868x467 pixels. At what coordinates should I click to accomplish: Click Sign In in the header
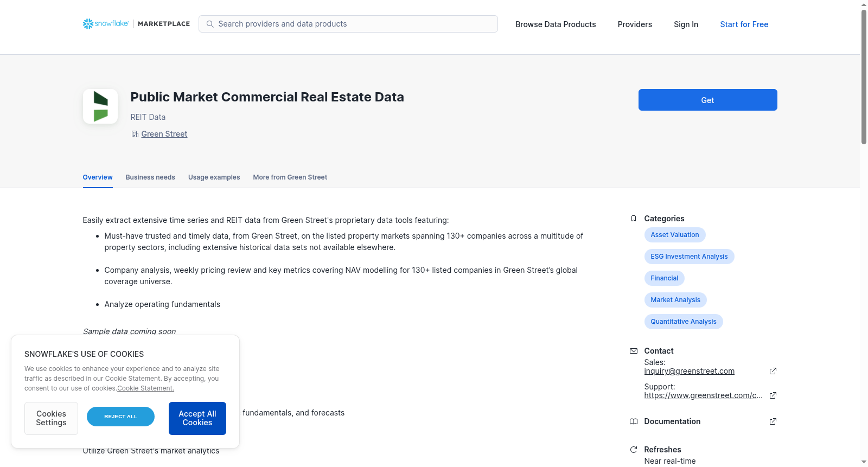pos(686,24)
